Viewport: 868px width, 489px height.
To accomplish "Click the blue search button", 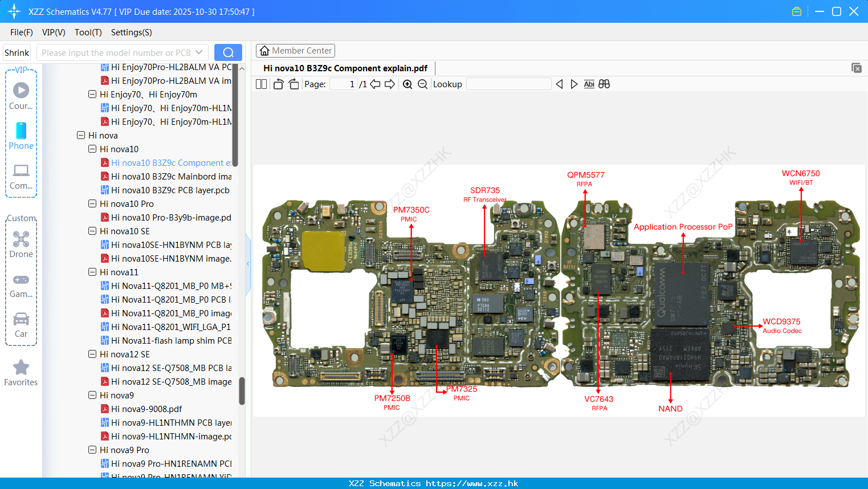I will 228,52.
